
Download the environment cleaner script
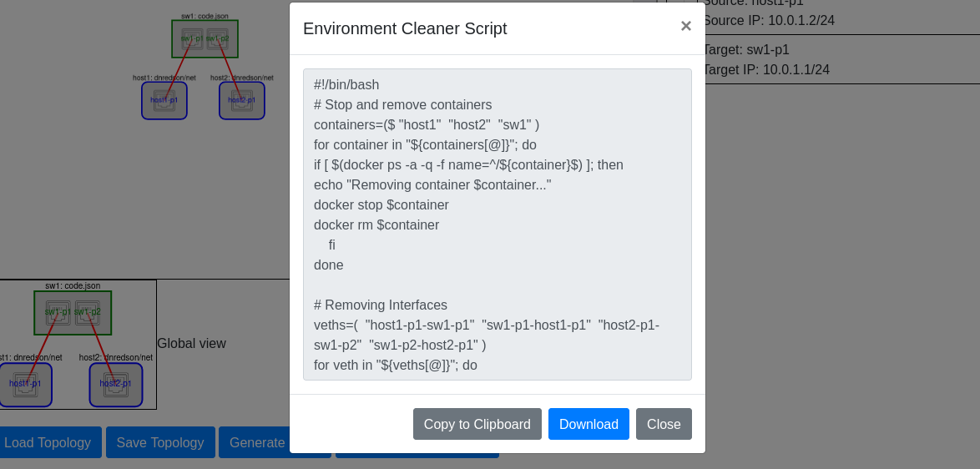[x=589, y=424]
